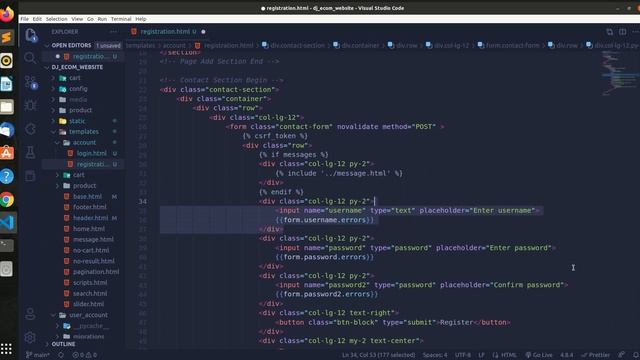Click the synchronize changes icon in status bar
Screen dimensions: 640x360
(x=61, y=355)
